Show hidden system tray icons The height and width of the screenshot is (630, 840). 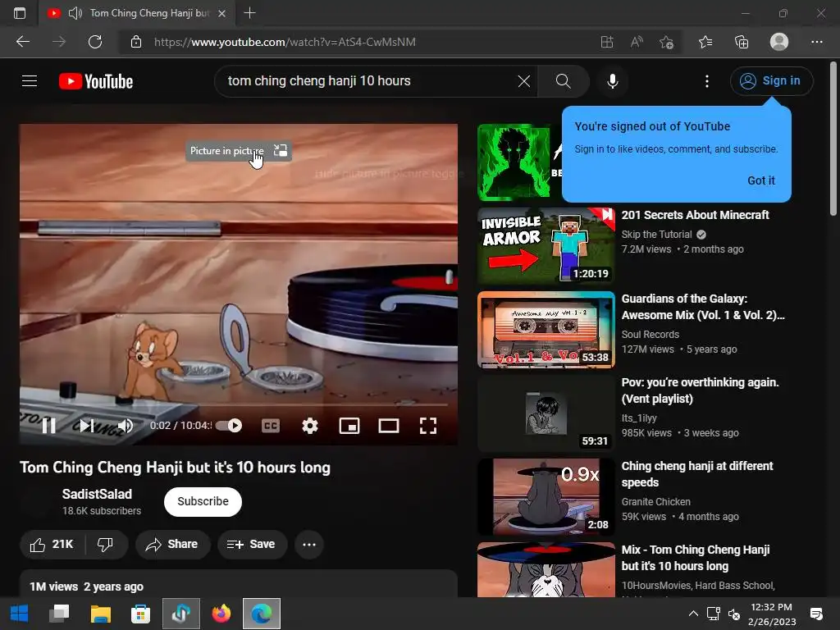click(693, 614)
